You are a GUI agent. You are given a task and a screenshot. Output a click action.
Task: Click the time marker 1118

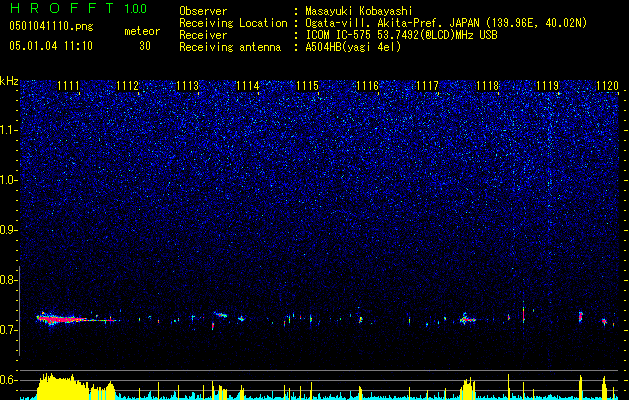(487, 85)
